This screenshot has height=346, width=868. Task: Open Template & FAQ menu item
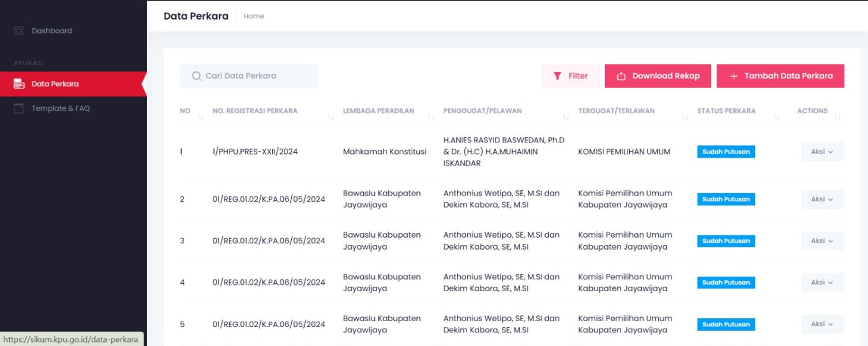coord(61,108)
